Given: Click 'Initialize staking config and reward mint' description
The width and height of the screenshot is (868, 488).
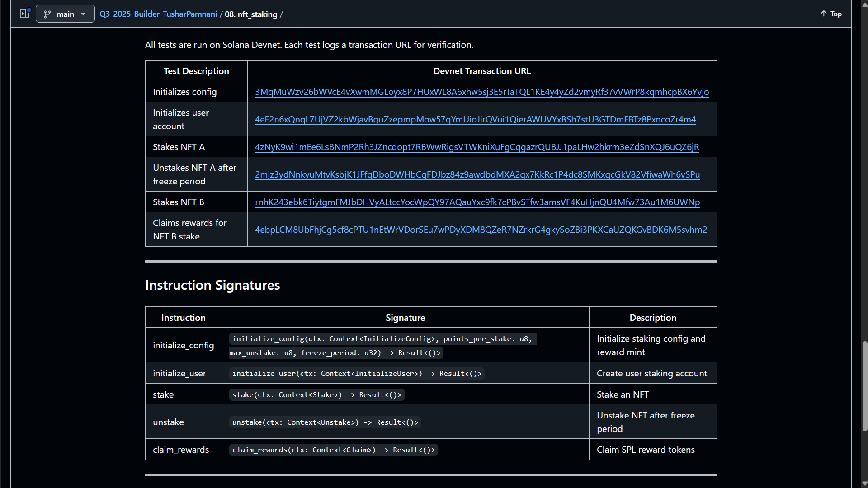Looking at the screenshot, I should pos(651,345).
